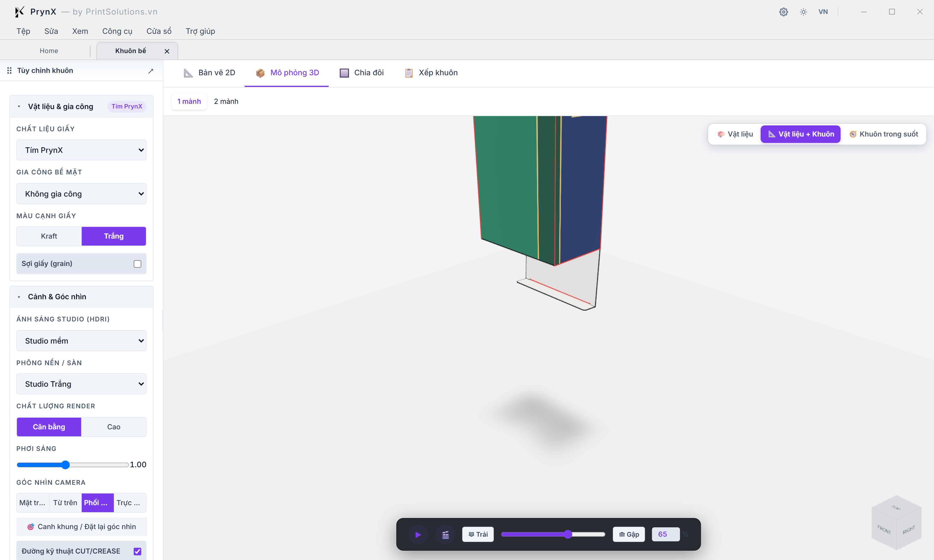Click Canh khung / Đặt lại góc nhìn
934x560 pixels.
click(81, 527)
